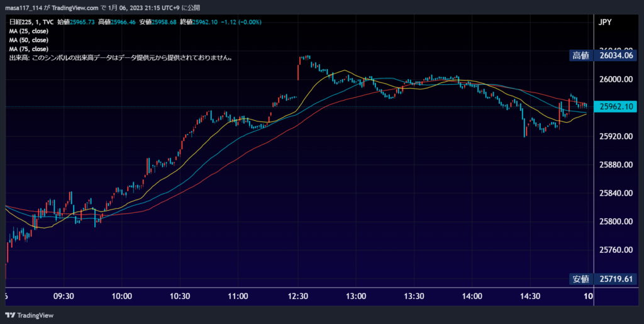The height and width of the screenshot is (324, 644).
Task: Click the masa117_114 publisher caption at top
Action: coord(103,8)
